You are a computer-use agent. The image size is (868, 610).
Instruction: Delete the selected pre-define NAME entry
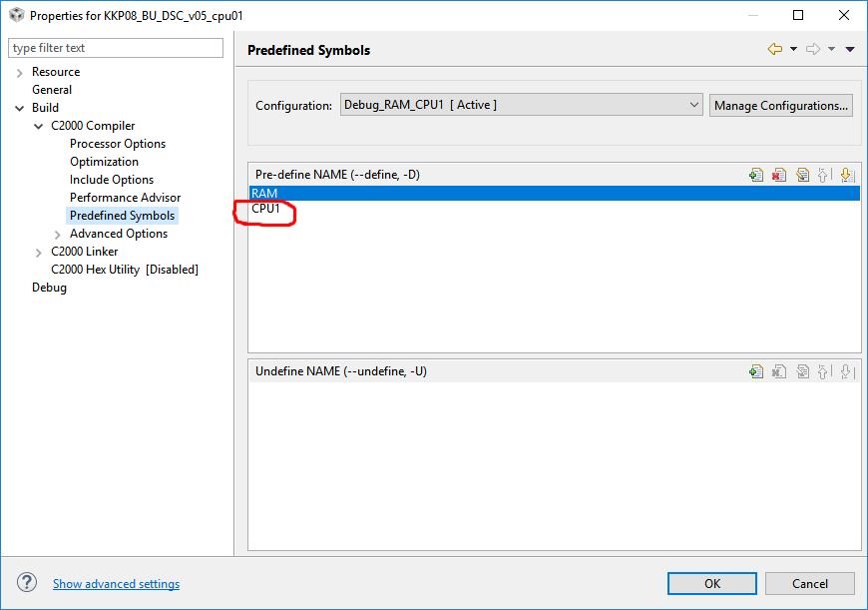pos(779,175)
